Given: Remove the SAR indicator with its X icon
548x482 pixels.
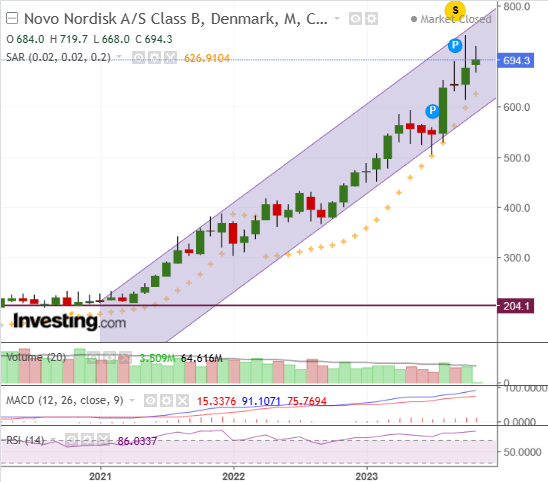Looking at the screenshot, I should [171, 58].
